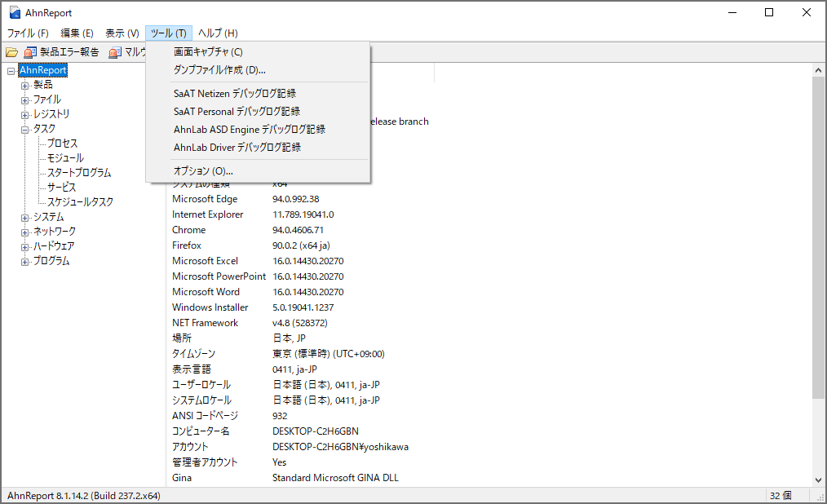Click the scroll up arrow of the details pane
827x504 pixels.
pyautogui.click(x=818, y=70)
